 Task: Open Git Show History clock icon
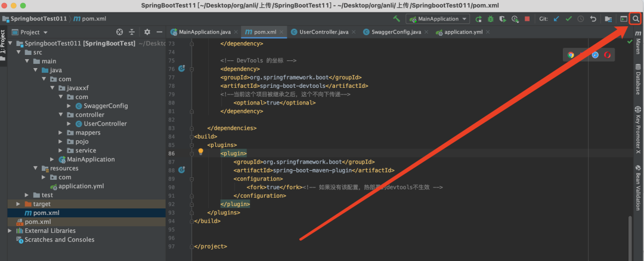coord(580,19)
